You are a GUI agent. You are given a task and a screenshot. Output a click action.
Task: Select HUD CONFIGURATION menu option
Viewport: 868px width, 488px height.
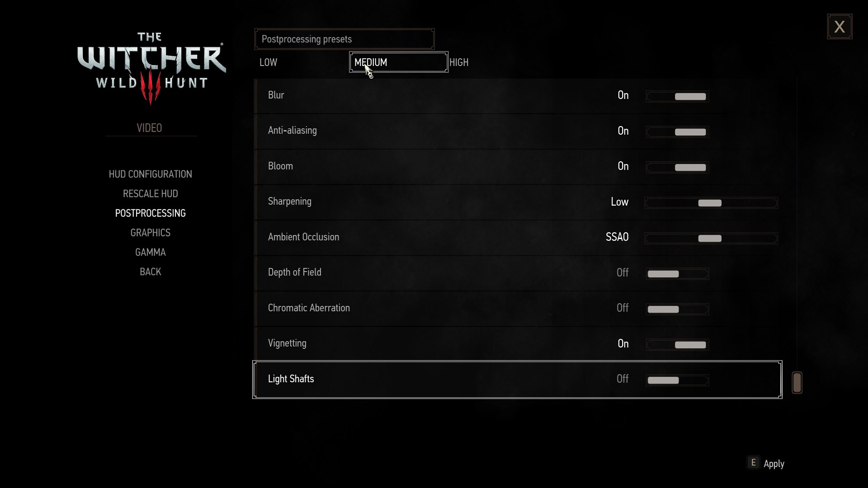(x=150, y=174)
